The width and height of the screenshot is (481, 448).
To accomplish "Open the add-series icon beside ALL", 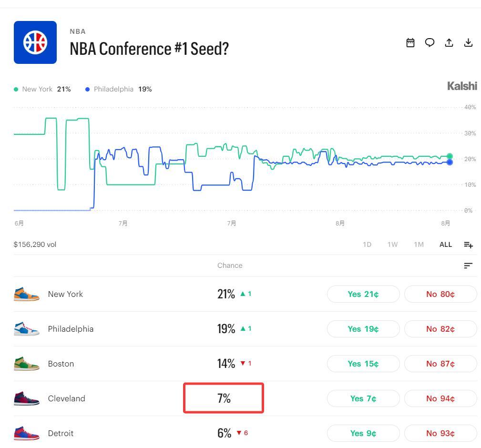I will [468, 244].
